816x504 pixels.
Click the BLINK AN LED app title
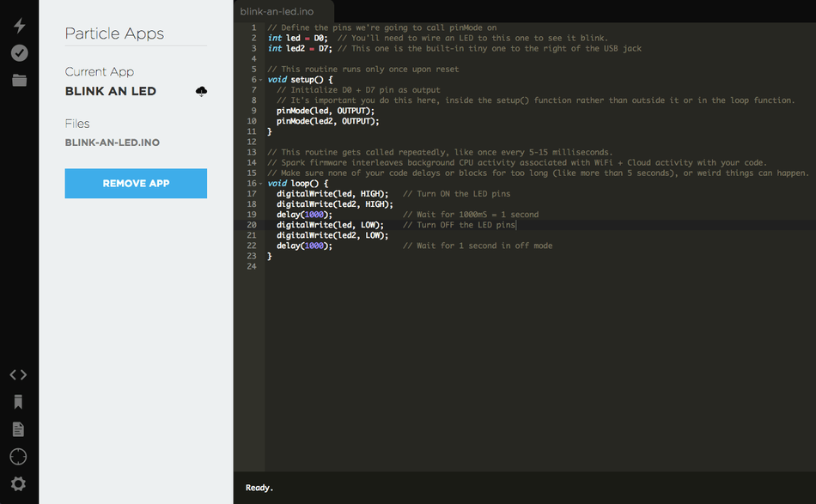[110, 91]
